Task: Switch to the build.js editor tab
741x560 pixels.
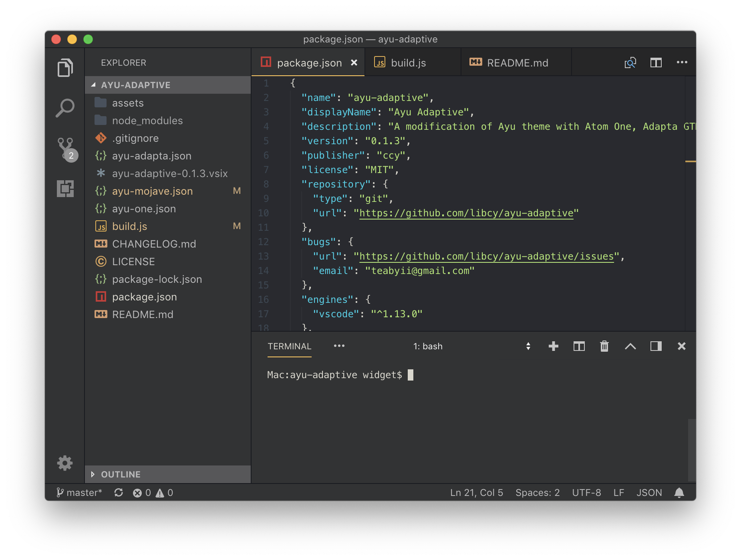Action: tap(413, 63)
